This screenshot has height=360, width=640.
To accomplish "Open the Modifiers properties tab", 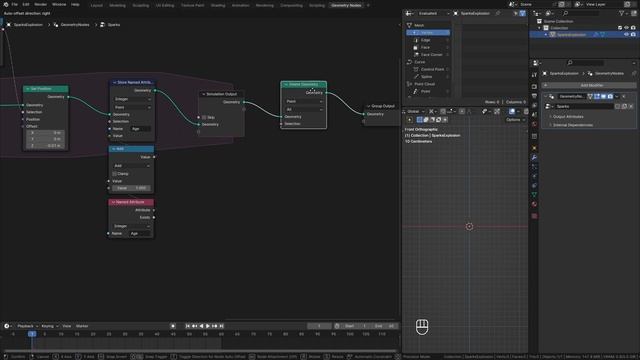I will 534,157.
